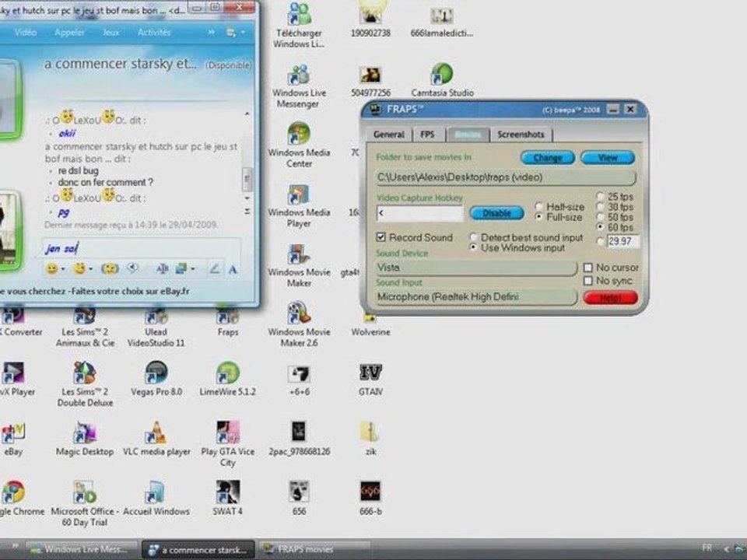The height and width of the screenshot is (560, 747).
Task: Choose Detect best sound input option
Action: coord(473,237)
